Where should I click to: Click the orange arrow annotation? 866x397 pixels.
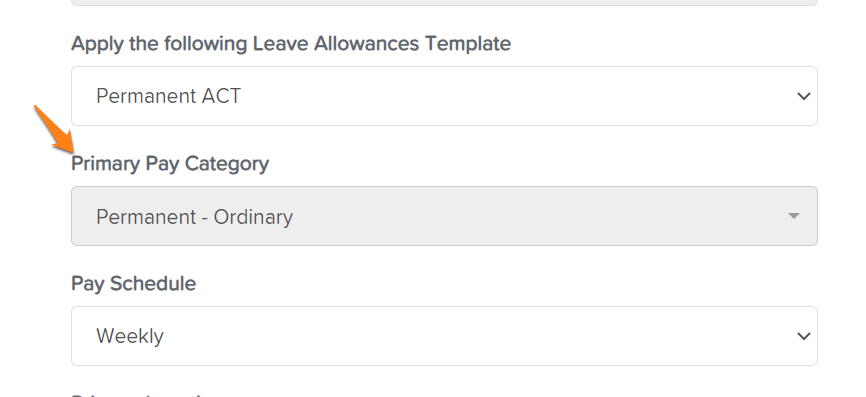click(x=54, y=129)
